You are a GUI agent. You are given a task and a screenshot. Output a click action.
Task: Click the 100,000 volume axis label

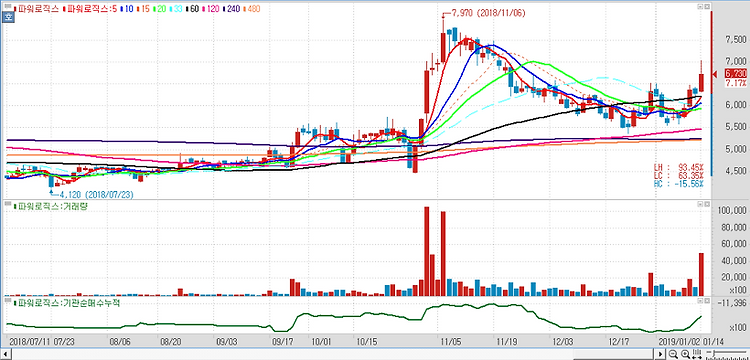(733, 210)
